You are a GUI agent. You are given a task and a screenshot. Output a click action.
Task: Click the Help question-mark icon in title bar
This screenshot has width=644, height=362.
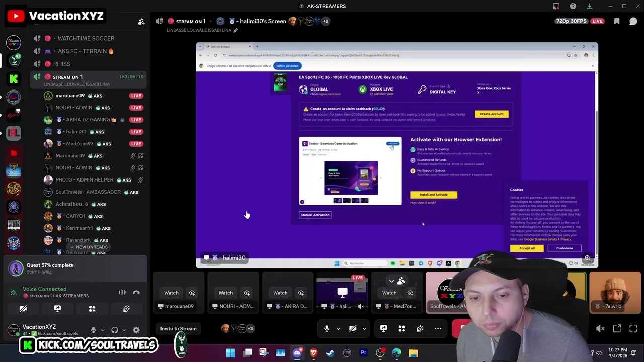point(573,6)
